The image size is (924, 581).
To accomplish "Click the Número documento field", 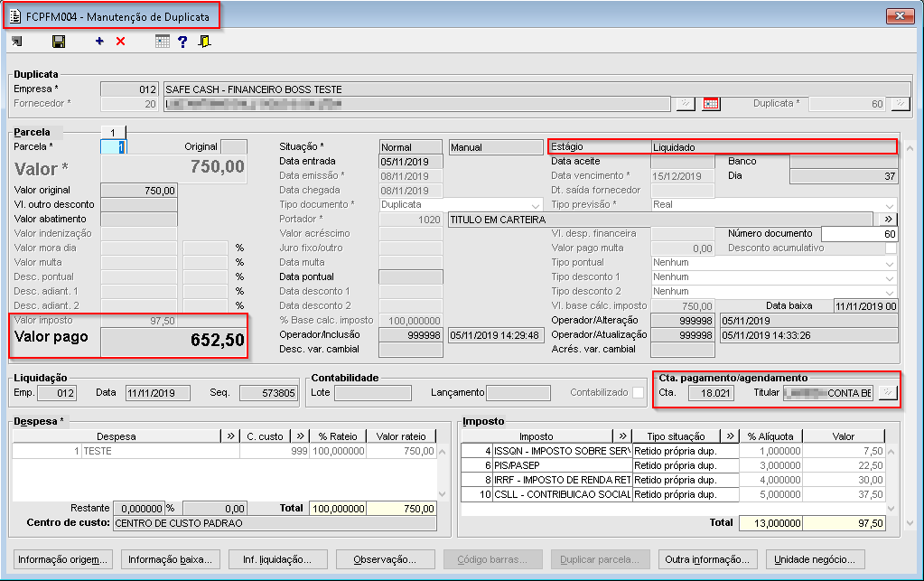I will tap(859, 234).
